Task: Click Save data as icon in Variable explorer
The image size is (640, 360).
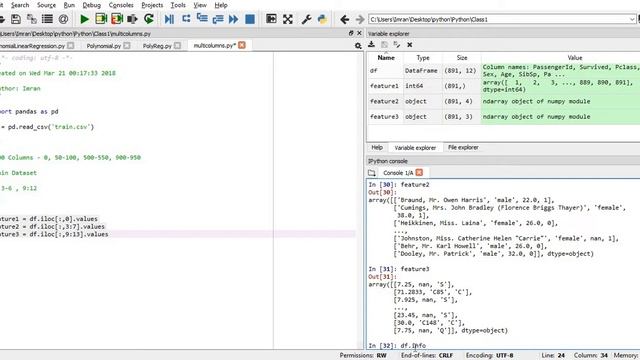Action: click(x=396, y=44)
